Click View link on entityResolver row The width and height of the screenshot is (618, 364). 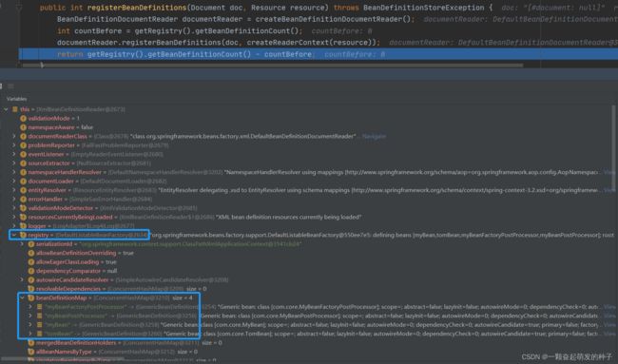click(x=609, y=190)
